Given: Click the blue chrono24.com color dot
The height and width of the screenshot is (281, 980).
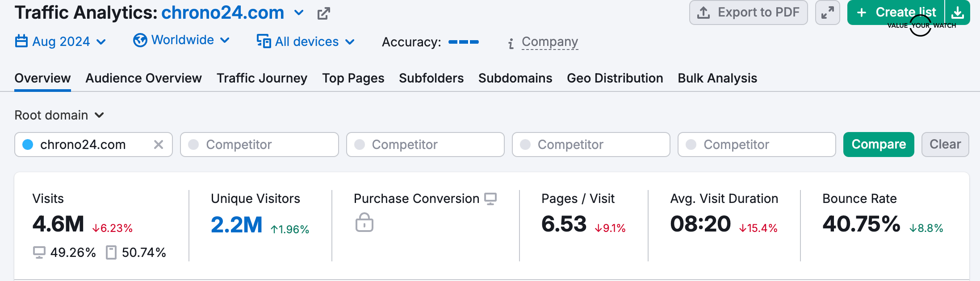Looking at the screenshot, I should click(x=28, y=145).
